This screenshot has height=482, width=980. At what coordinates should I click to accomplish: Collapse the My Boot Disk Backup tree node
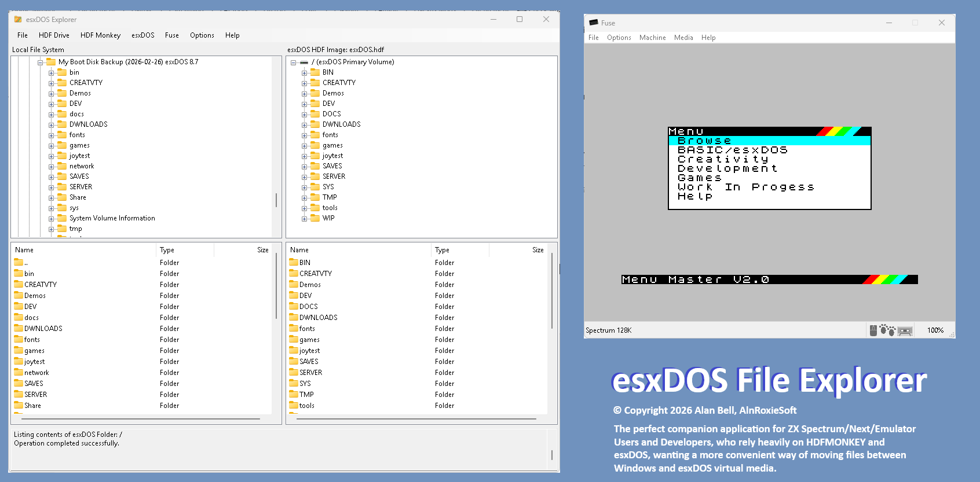click(41, 62)
